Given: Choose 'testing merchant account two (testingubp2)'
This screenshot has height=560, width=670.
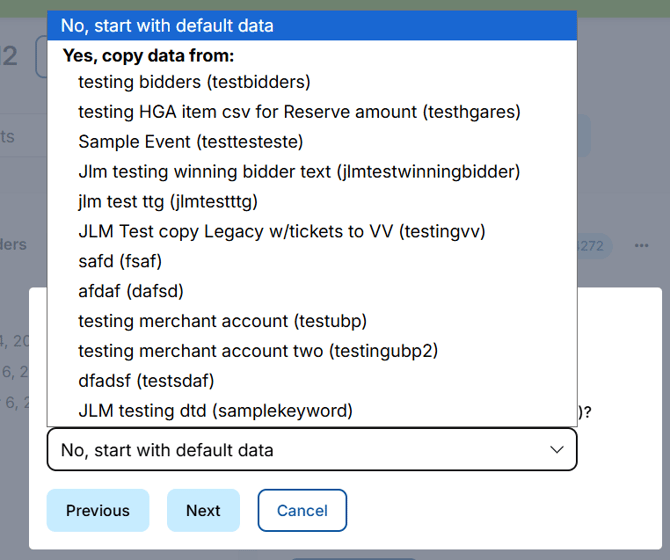Looking at the screenshot, I should 258,351.
